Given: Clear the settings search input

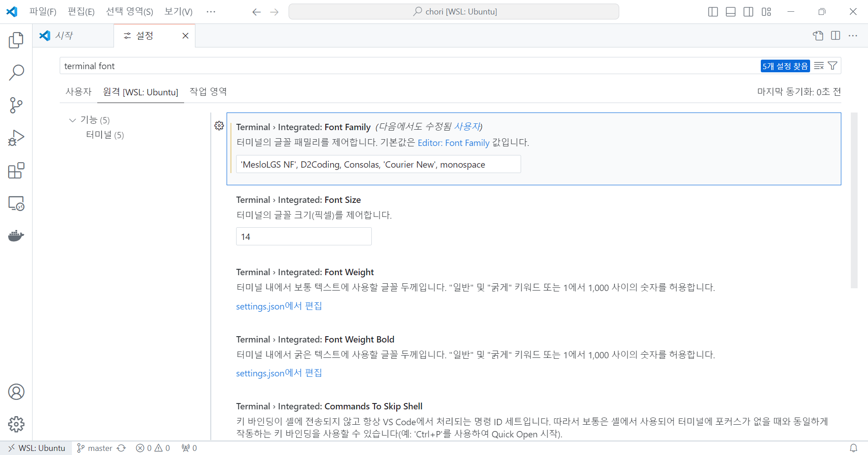Looking at the screenshot, I should [x=819, y=66].
